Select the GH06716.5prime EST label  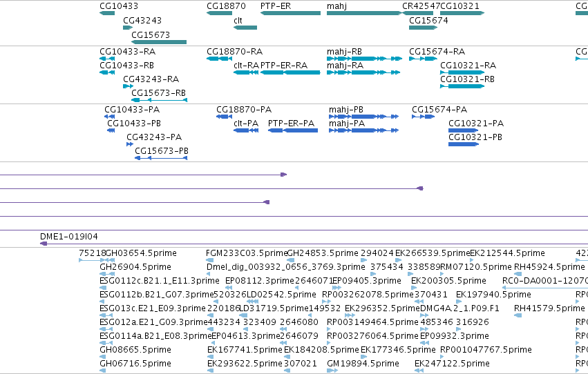tap(135, 364)
